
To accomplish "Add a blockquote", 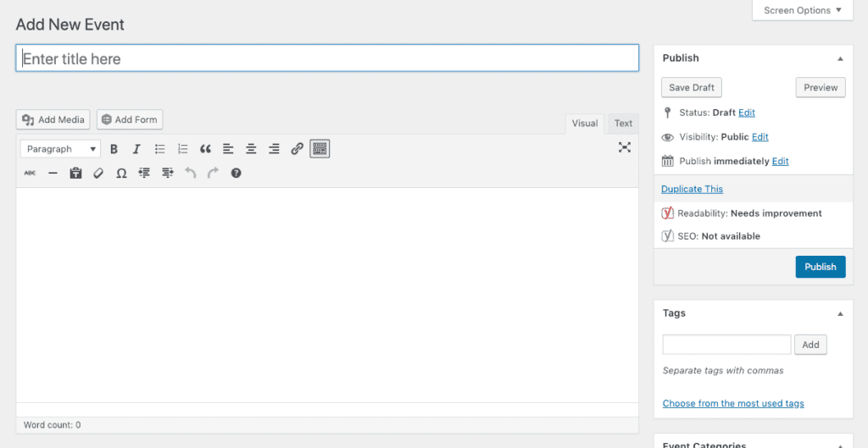I will pyautogui.click(x=205, y=149).
